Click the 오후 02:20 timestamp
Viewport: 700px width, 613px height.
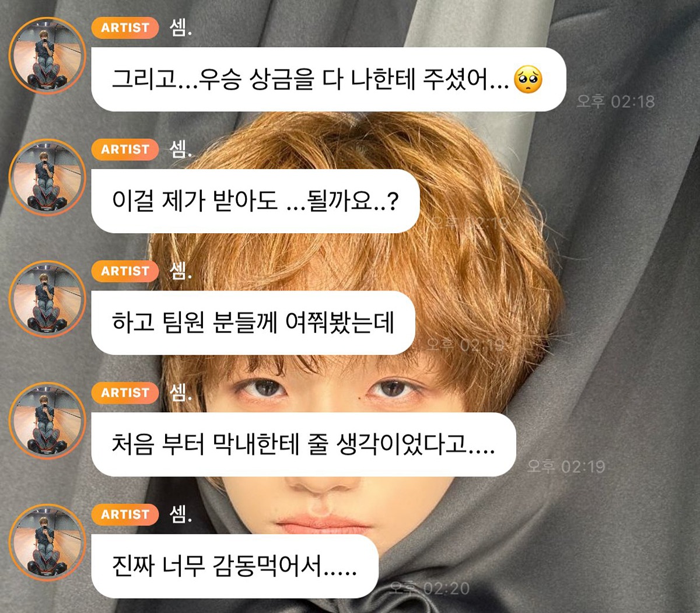[430, 589]
